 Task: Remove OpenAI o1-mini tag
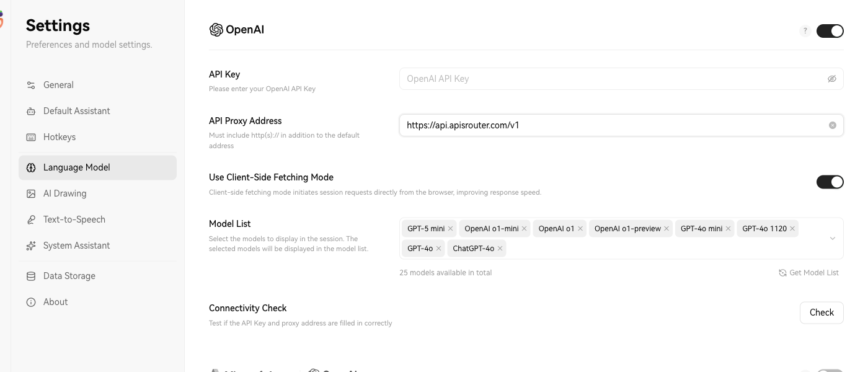point(525,229)
